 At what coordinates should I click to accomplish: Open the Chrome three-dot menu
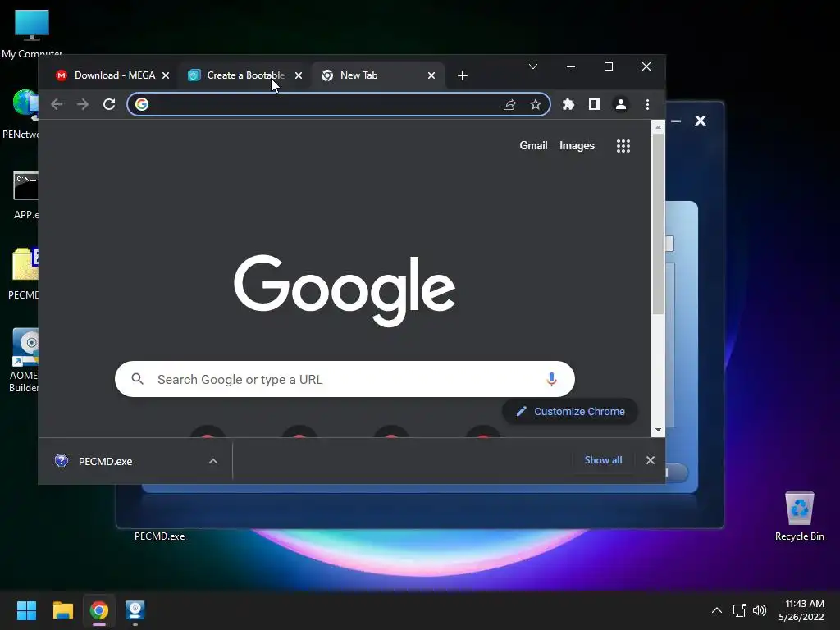click(648, 104)
